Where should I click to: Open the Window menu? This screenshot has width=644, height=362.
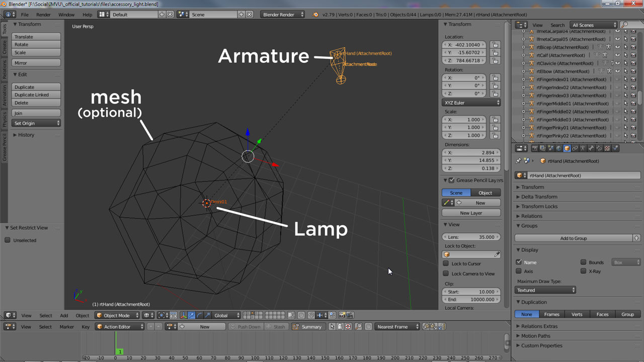[x=66, y=15]
